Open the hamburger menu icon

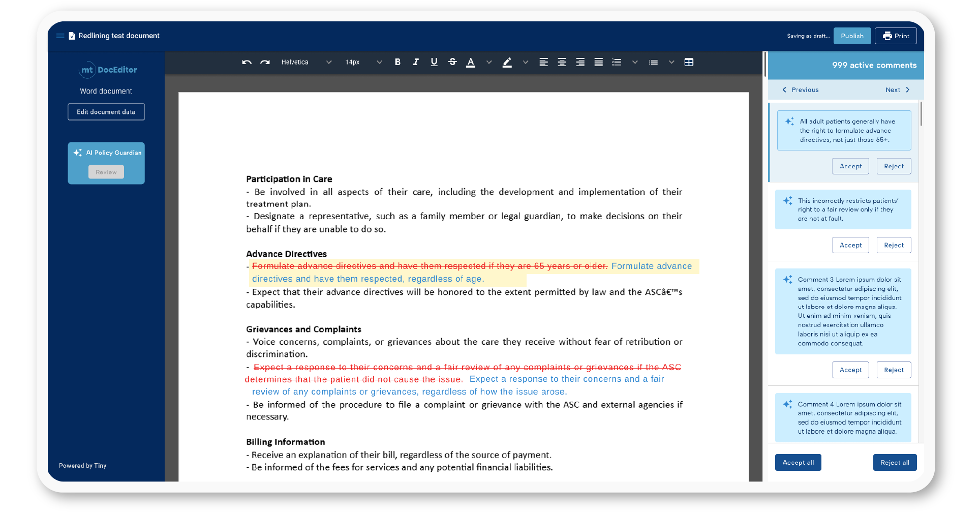(x=60, y=36)
